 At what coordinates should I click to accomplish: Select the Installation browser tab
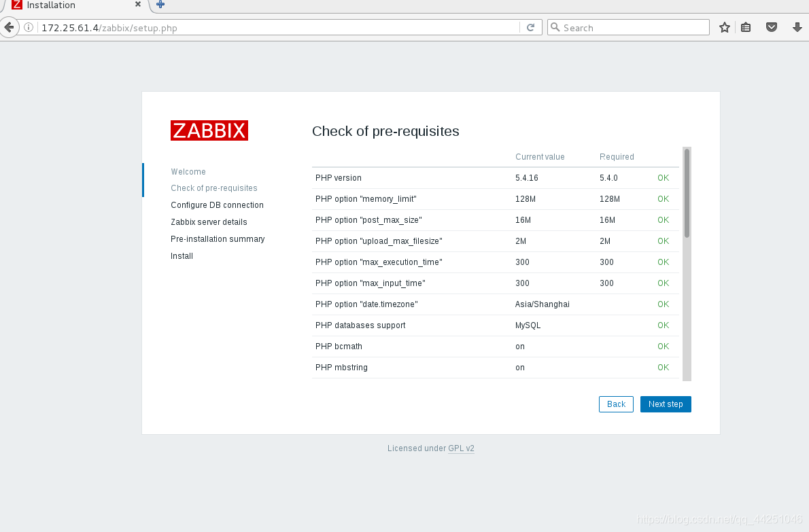(x=75, y=5)
